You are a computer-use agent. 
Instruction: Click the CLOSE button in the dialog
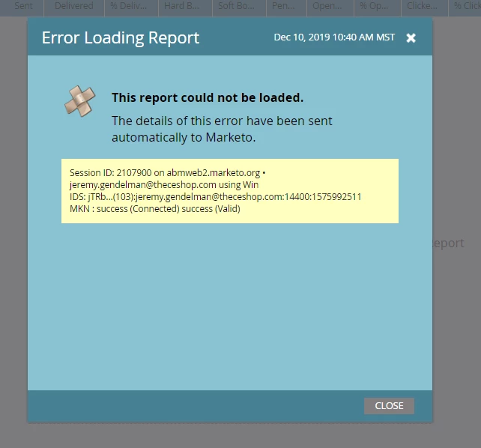coord(389,406)
